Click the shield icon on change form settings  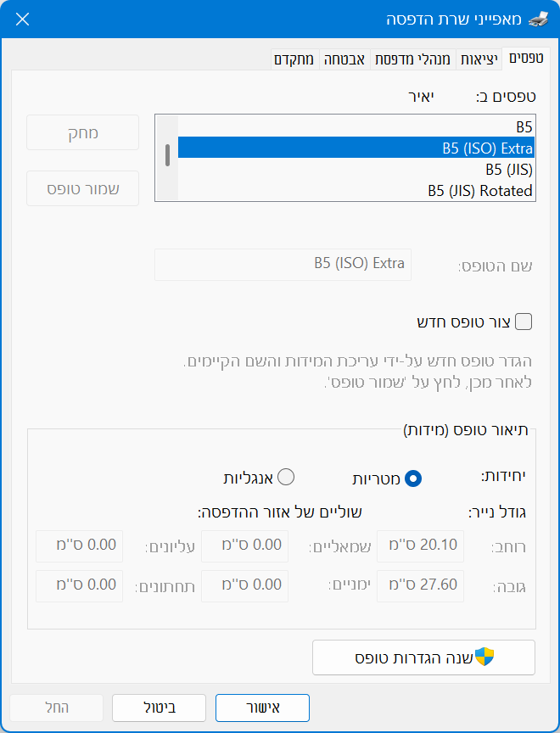click(x=484, y=657)
